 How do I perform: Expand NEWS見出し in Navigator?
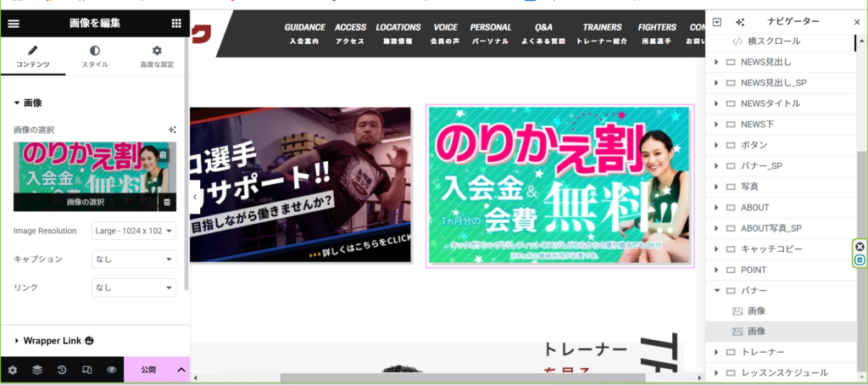tap(716, 62)
